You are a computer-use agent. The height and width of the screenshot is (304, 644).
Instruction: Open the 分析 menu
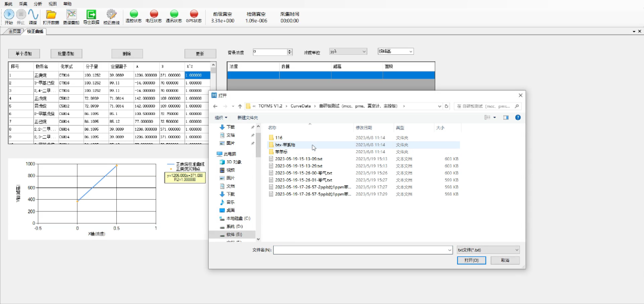click(x=38, y=4)
